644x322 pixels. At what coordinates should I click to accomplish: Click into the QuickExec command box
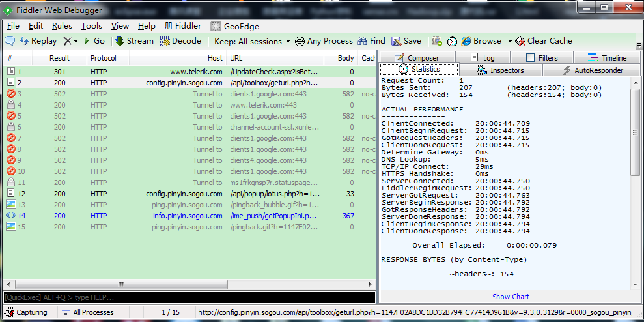click(189, 297)
